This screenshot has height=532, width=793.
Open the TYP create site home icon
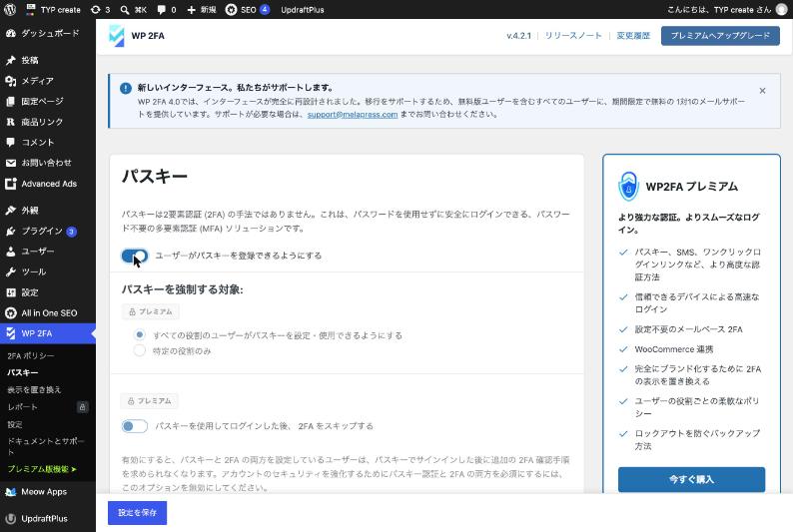(x=31, y=9)
